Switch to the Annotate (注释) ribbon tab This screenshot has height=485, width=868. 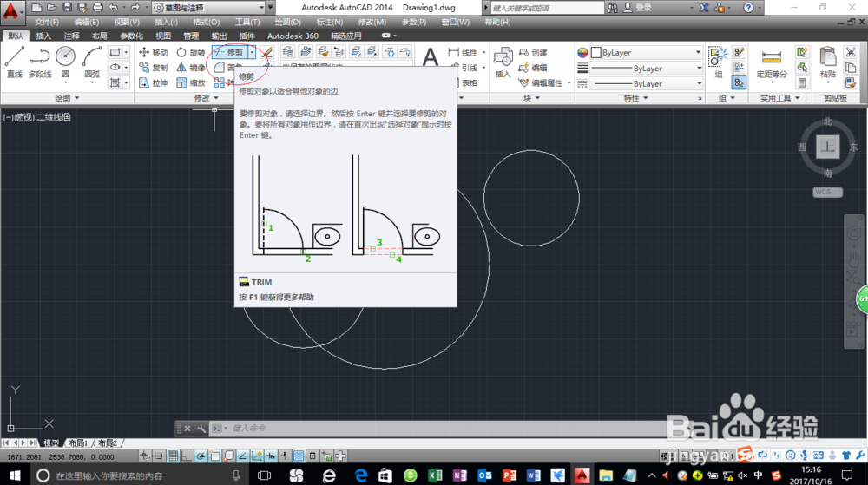71,36
